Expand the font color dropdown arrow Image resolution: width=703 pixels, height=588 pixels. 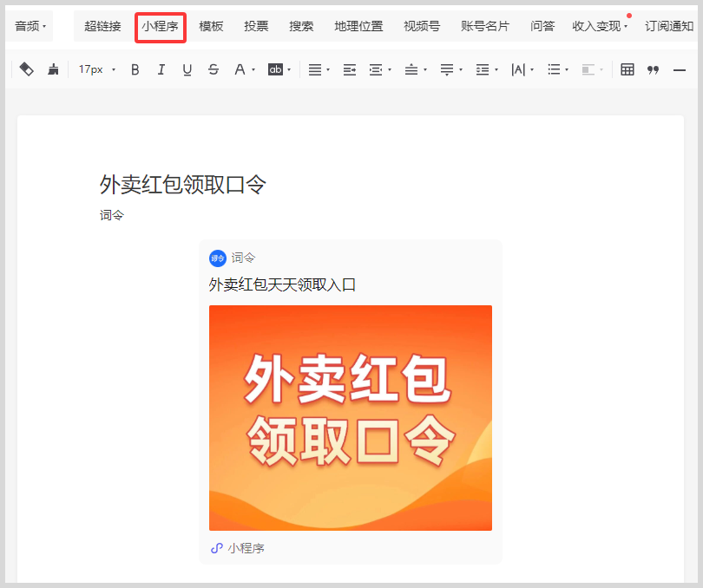point(253,70)
